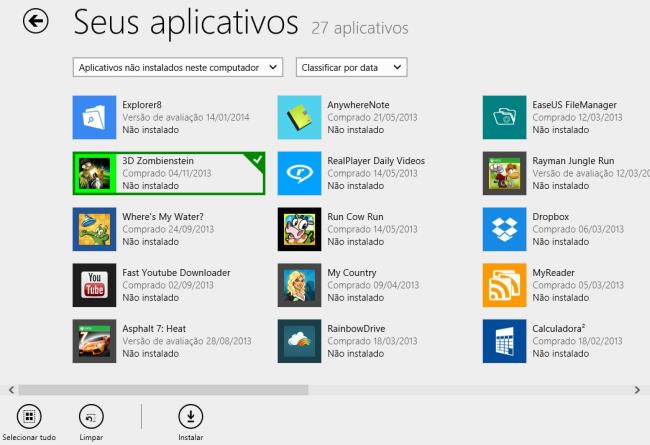Click the 'Dropbox' title text
The image size is (650, 445).
click(551, 217)
